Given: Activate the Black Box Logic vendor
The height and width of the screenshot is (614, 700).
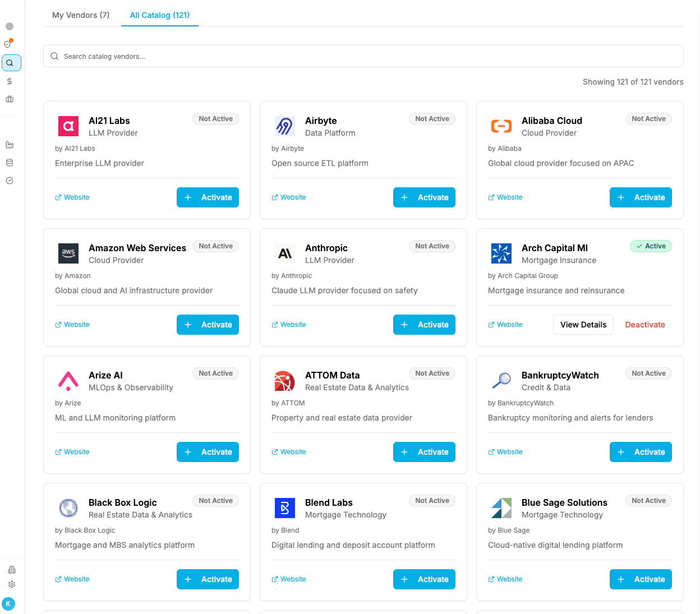Looking at the screenshot, I should (208, 579).
